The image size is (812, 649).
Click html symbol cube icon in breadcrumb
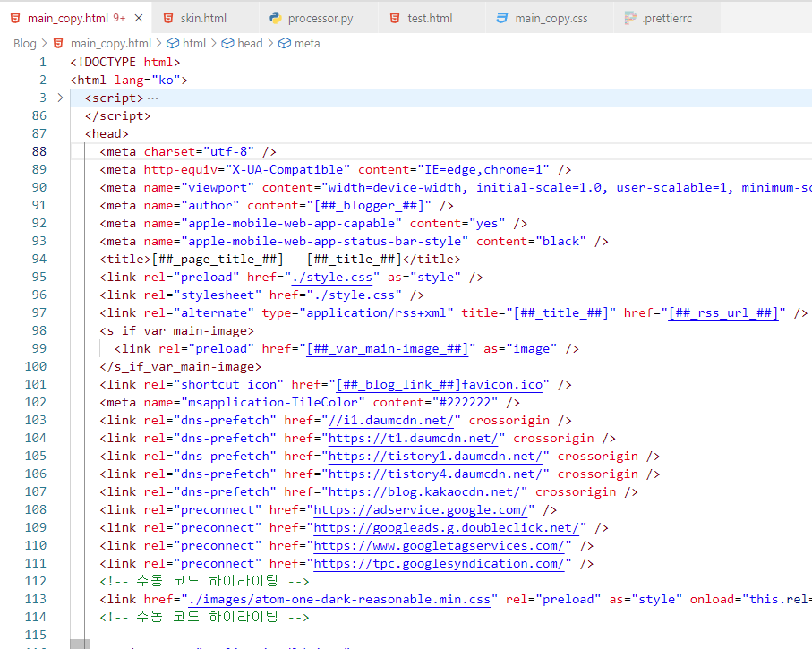173,44
